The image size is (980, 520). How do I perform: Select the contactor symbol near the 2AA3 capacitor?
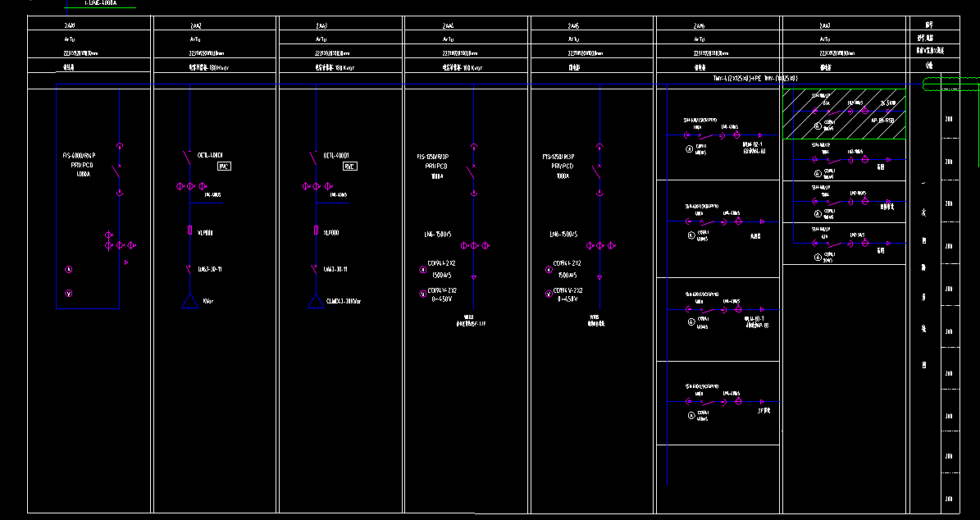(x=314, y=269)
